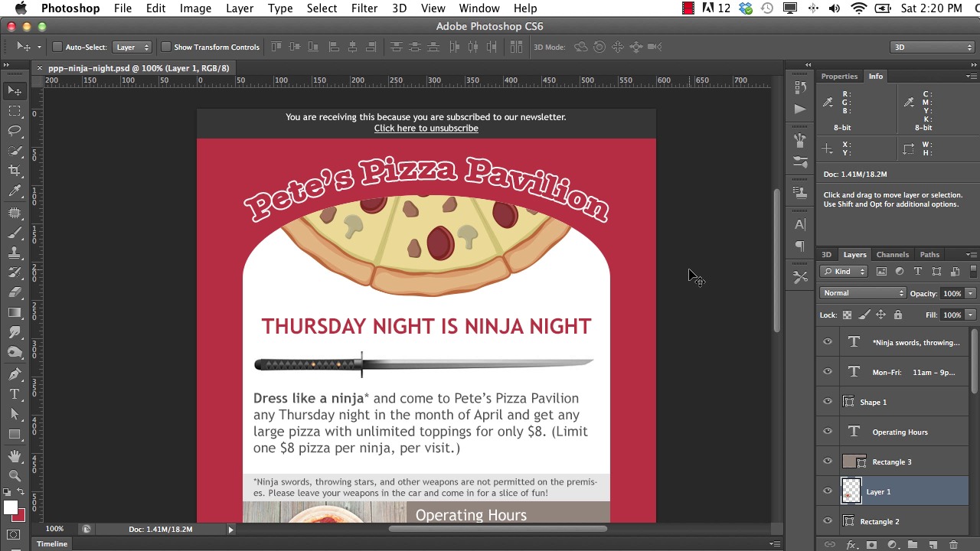Select the Crop tool
Screen dimensions: 980x551
(x=15, y=171)
